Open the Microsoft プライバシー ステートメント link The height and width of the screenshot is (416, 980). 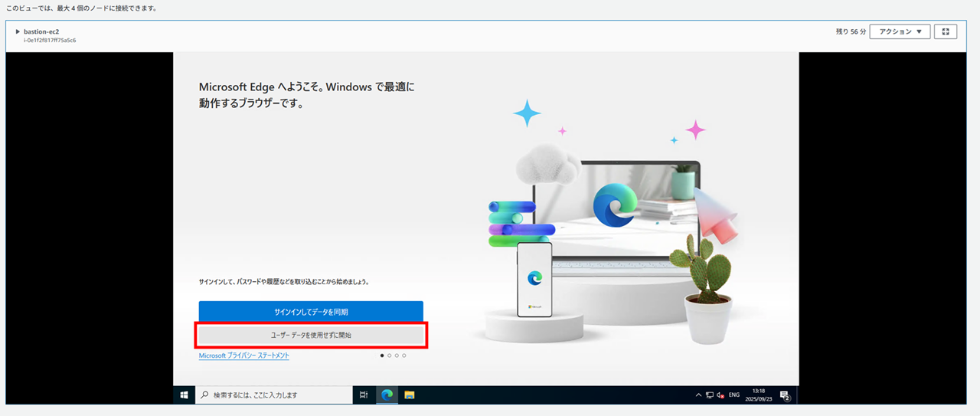click(244, 355)
